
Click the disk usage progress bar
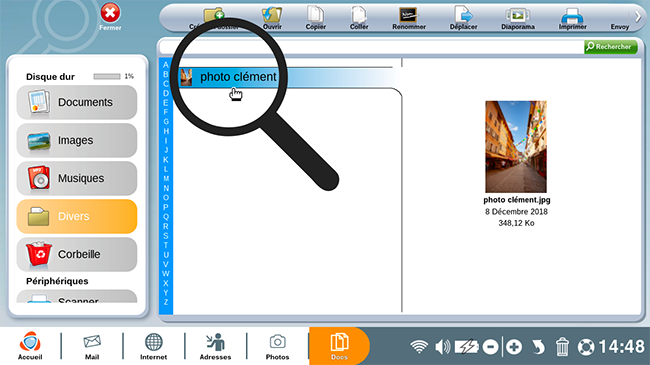(x=107, y=76)
